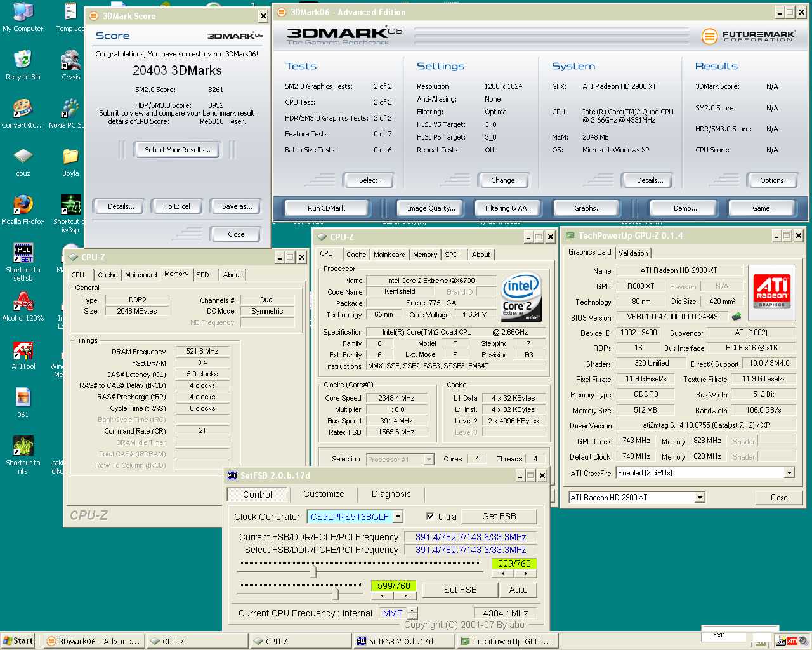Open the 061 image file icon
812x650 pixels.
click(23, 403)
